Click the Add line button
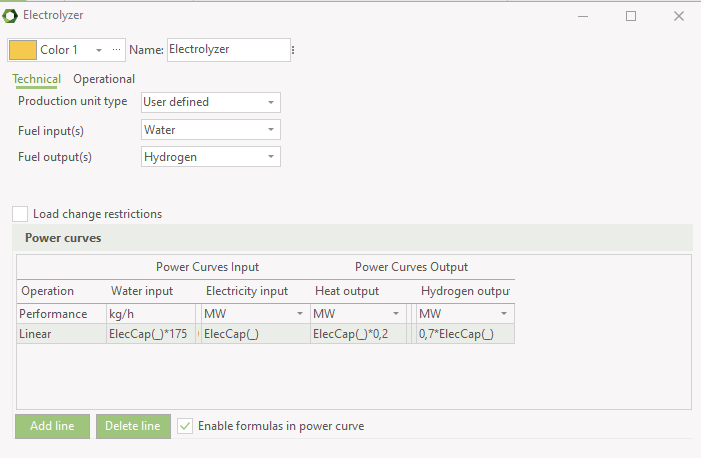 [52, 426]
